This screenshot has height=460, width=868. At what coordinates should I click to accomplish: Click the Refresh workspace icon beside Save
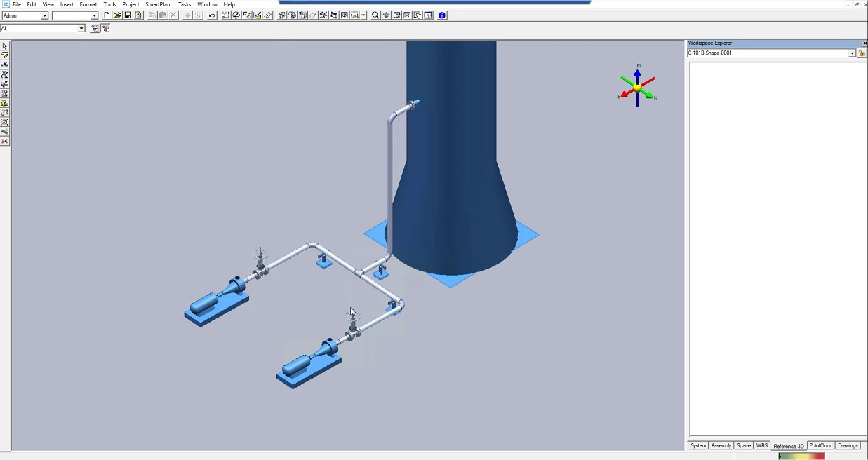click(138, 15)
